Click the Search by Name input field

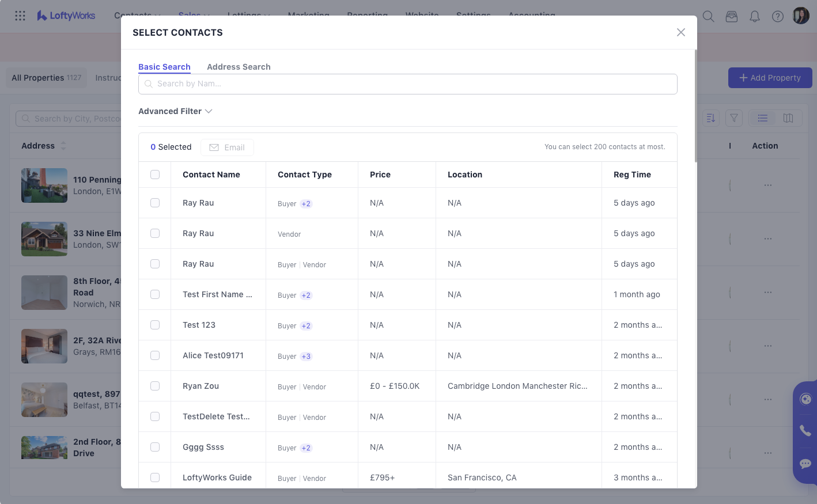click(x=407, y=84)
